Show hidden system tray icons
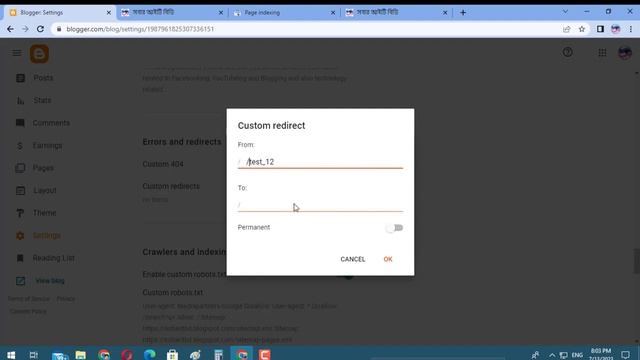640x360 pixels. click(552, 355)
